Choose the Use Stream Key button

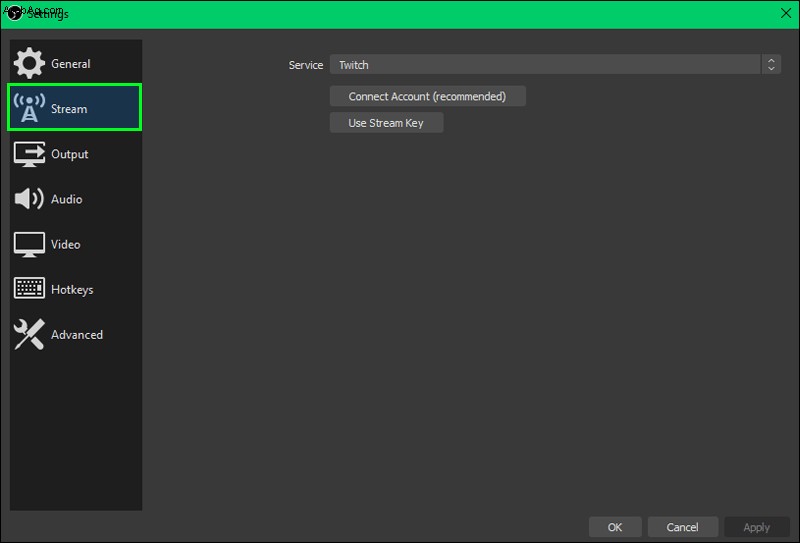[x=386, y=123]
